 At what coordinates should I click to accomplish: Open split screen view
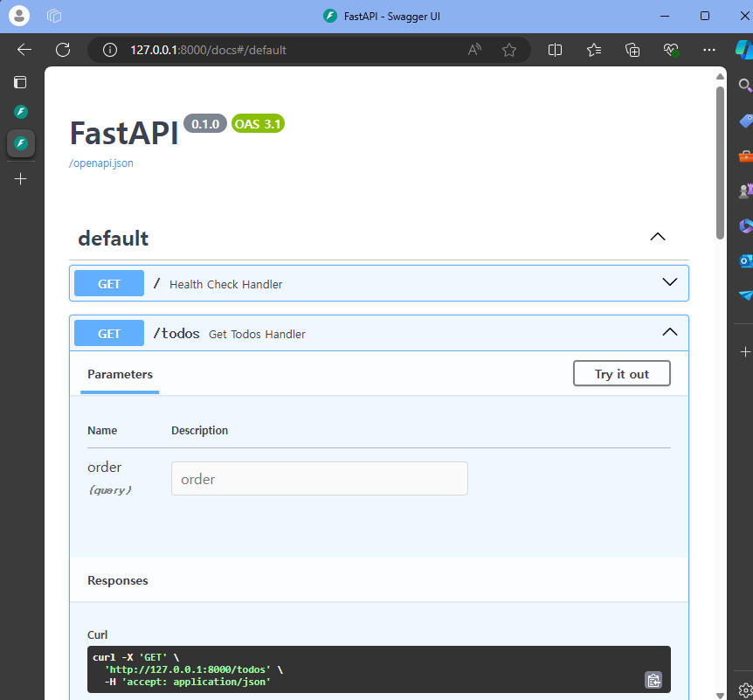click(555, 50)
